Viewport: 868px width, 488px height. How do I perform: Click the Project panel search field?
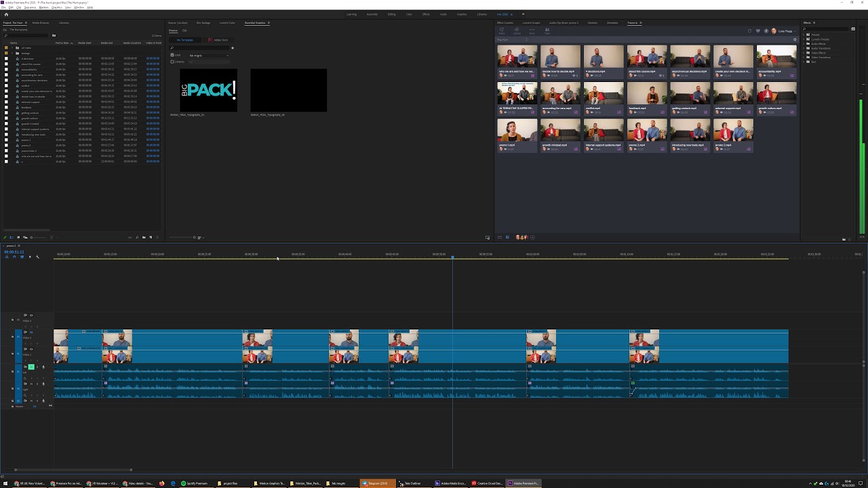coord(26,36)
